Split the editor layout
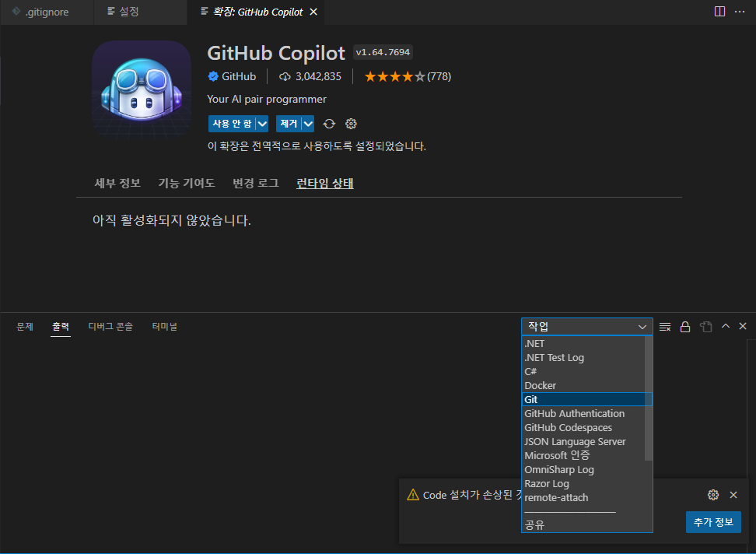The image size is (756, 554). [719, 12]
